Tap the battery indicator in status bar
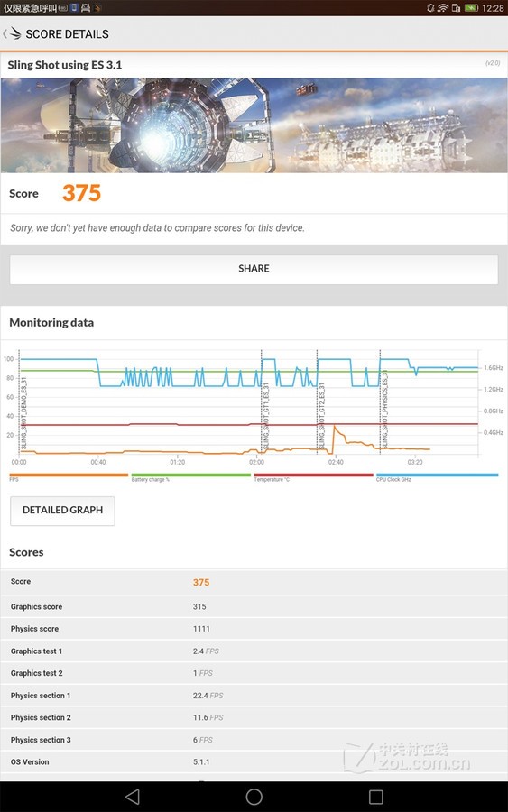 click(471, 8)
